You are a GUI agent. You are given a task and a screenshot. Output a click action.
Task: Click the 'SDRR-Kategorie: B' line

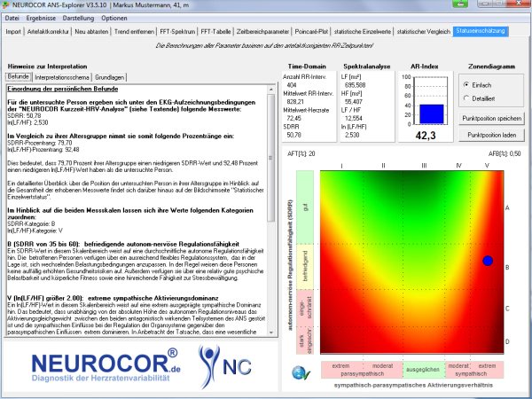tap(31, 224)
